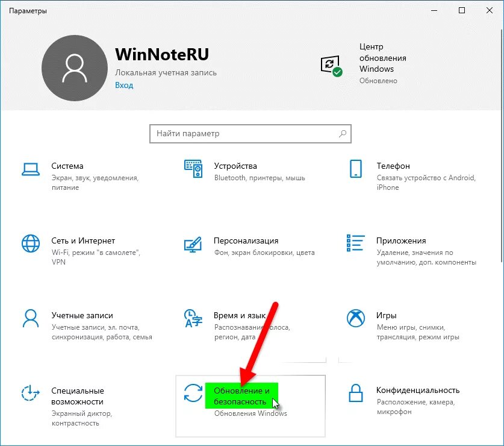Click 'Bluetooth, принтеры, мышь' description
This screenshot has height=446, width=504.
pyautogui.click(x=260, y=178)
